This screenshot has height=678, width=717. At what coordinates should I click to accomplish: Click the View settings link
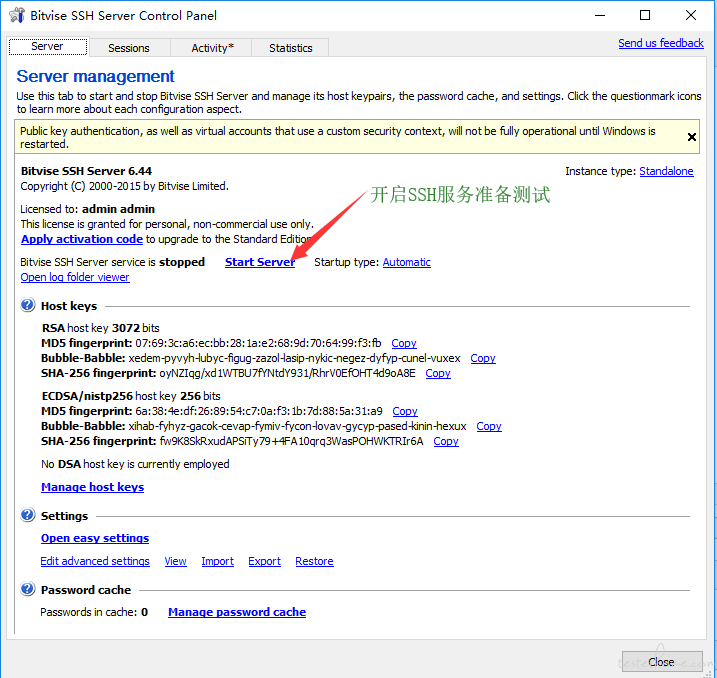pos(176,561)
